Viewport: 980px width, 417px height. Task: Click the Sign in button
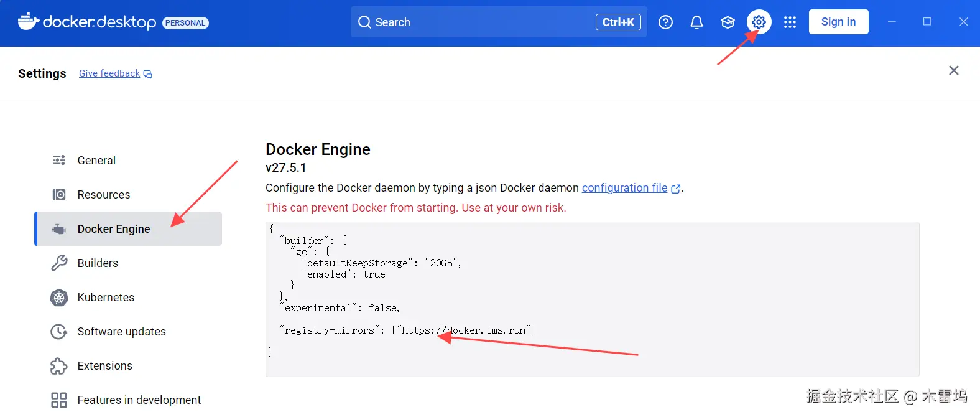[x=838, y=22]
